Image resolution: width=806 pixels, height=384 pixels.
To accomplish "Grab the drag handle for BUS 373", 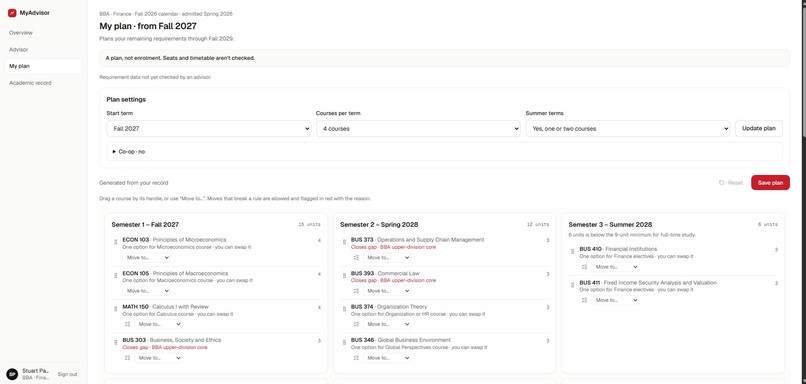I will (x=344, y=243).
